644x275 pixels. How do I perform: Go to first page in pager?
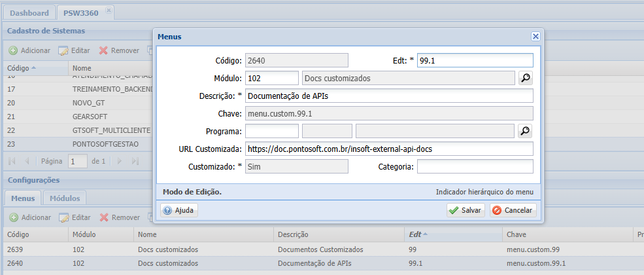coord(12,161)
